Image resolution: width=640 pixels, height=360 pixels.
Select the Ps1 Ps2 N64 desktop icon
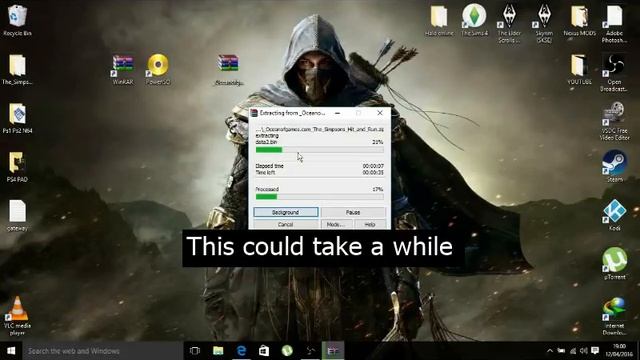pyautogui.click(x=17, y=118)
